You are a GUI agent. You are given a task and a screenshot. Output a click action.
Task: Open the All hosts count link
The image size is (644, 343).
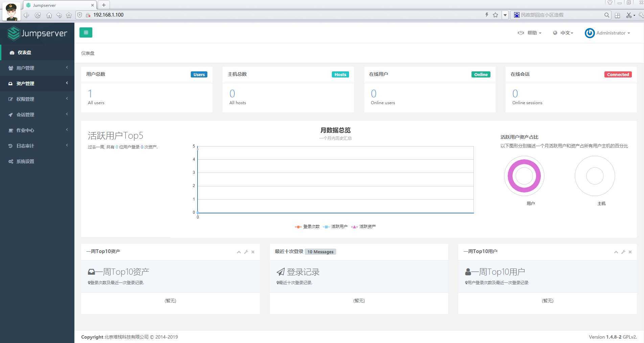232,93
